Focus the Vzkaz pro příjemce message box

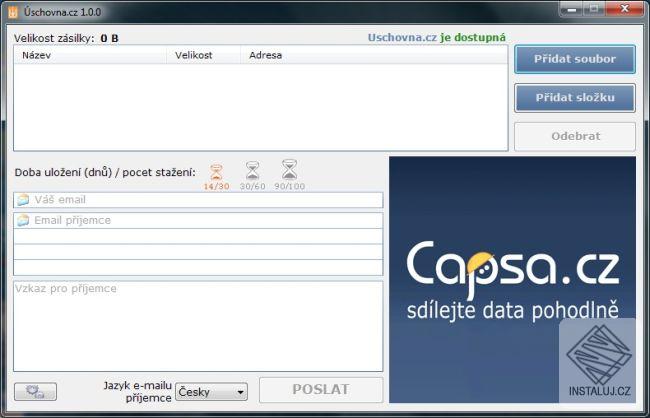pos(198,326)
